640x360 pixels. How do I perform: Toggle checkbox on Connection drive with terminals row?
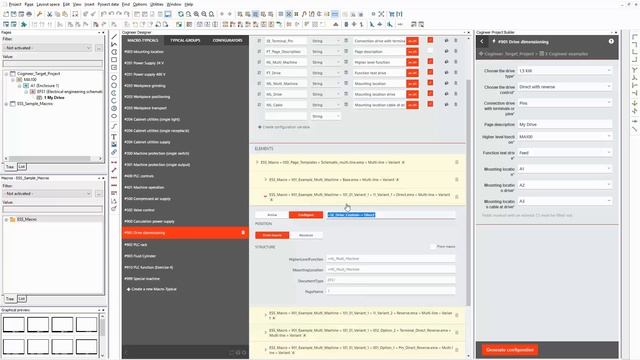(430, 40)
